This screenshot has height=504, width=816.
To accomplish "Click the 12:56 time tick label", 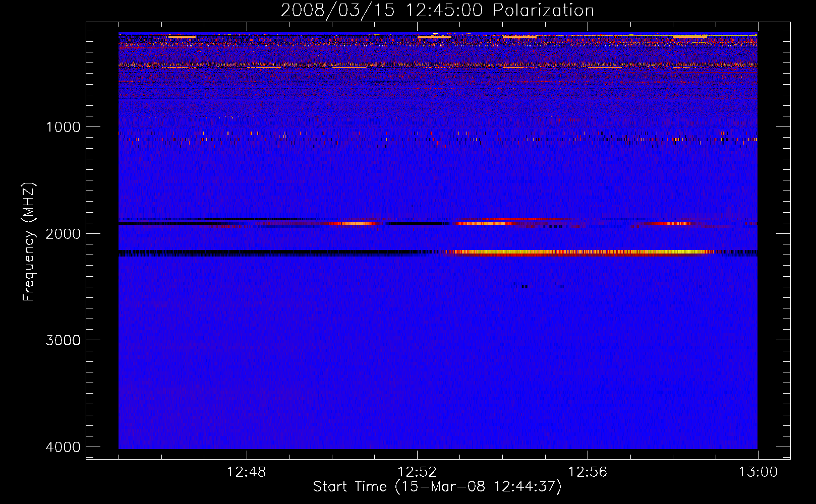I will click(588, 472).
